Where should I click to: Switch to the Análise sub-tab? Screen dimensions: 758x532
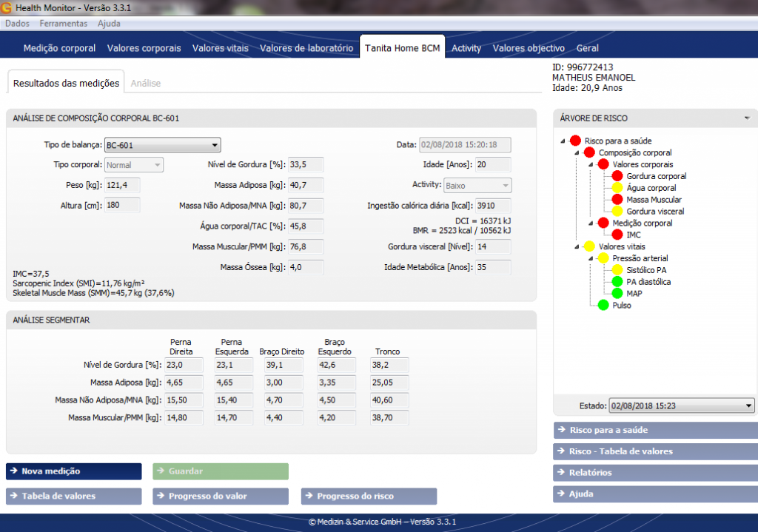click(x=146, y=84)
